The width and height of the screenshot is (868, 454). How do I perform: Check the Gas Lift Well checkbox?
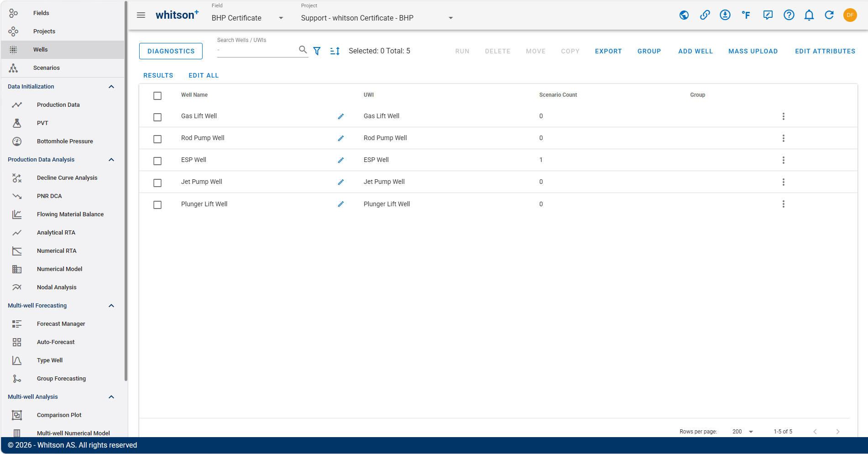pyautogui.click(x=157, y=117)
